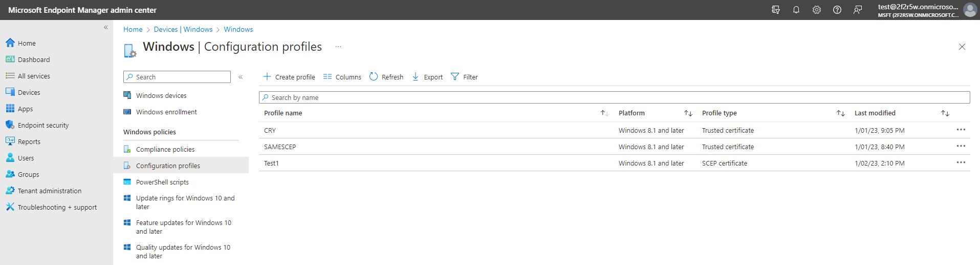Export the profiles list
This screenshot has height=265, width=980.
(x=427, y=77)
